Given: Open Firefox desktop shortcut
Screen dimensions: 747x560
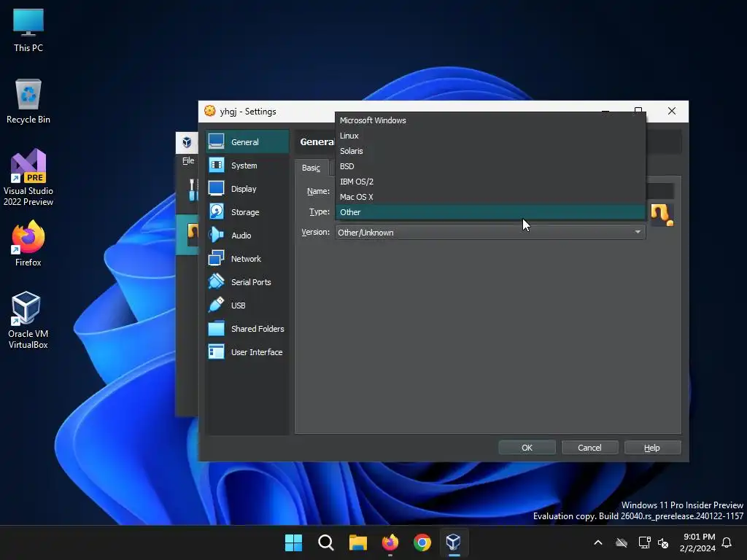Looking at the screenshot, I should point(28,244).
